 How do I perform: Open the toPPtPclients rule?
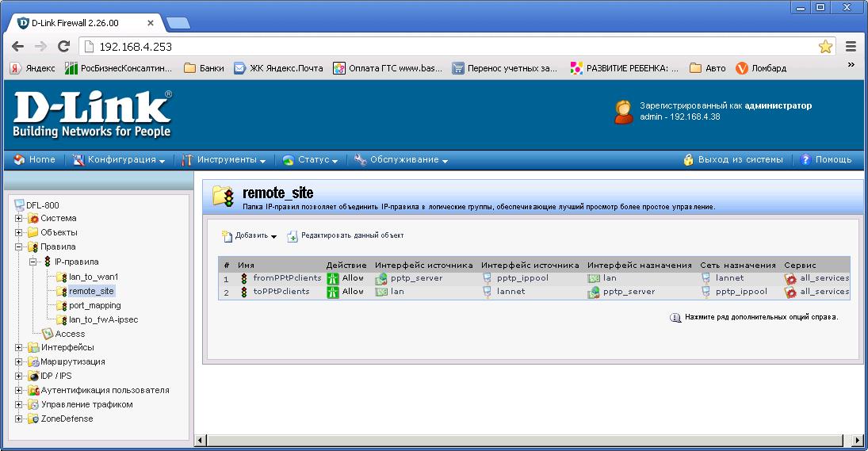coord(281,292)
